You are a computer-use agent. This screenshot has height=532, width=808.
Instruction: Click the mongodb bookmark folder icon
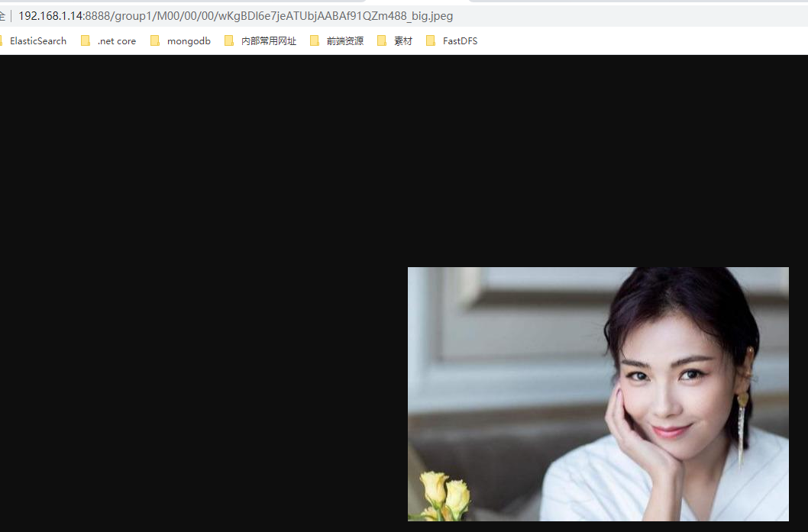(x=156, y=40)
